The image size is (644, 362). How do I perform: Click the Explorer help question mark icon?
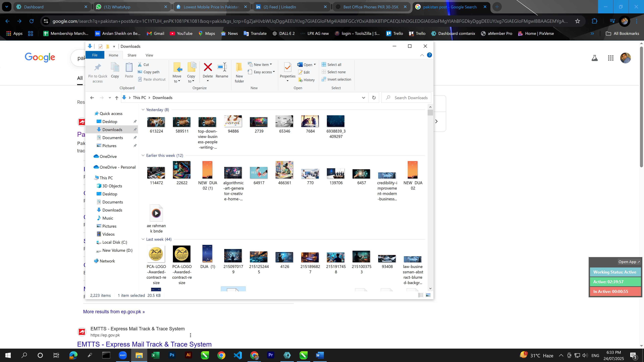point(429,55)
